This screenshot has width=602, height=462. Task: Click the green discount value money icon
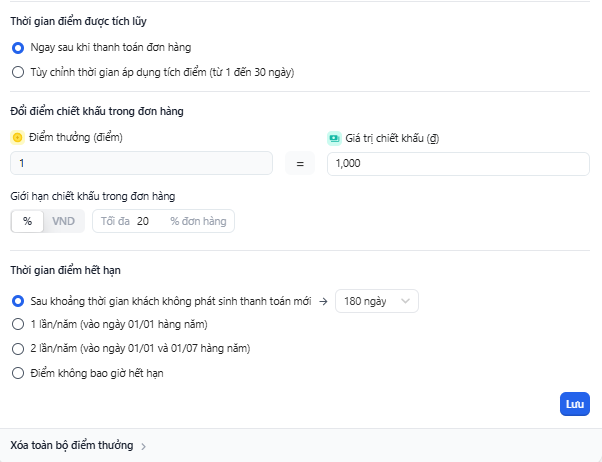coord(334,137)
